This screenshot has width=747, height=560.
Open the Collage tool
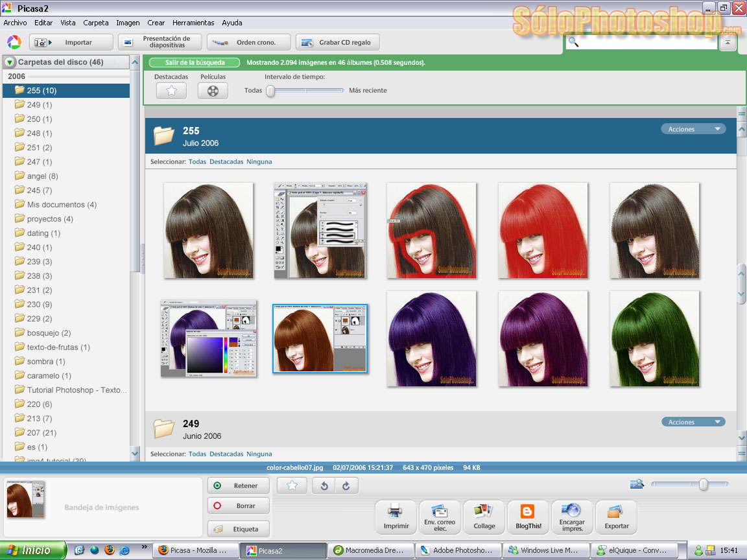click(484, 517)
